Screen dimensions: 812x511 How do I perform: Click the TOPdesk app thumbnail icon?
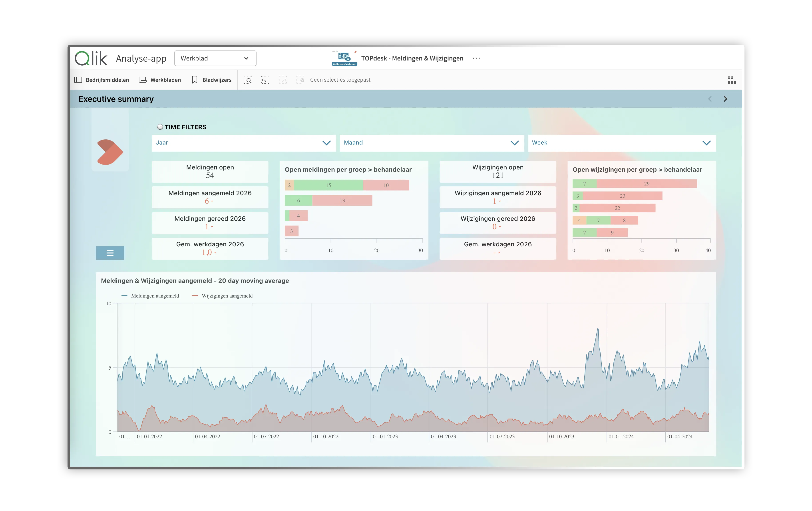(x=344, y=58)
